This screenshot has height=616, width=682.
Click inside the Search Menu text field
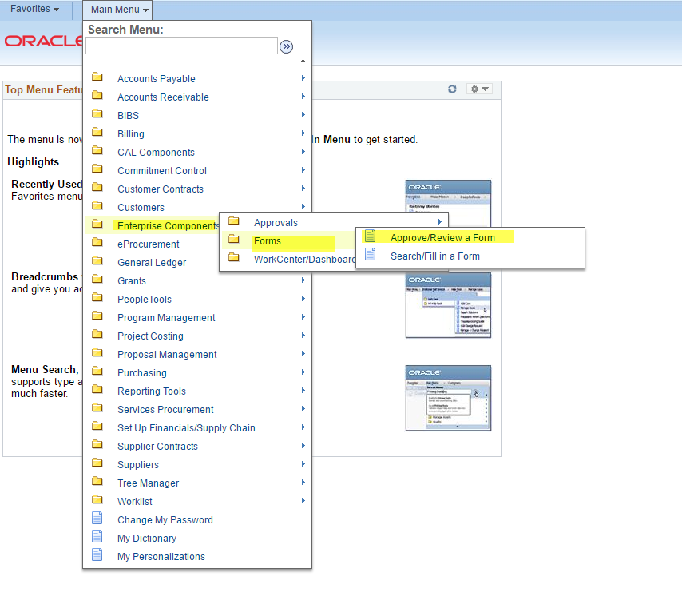181,46
